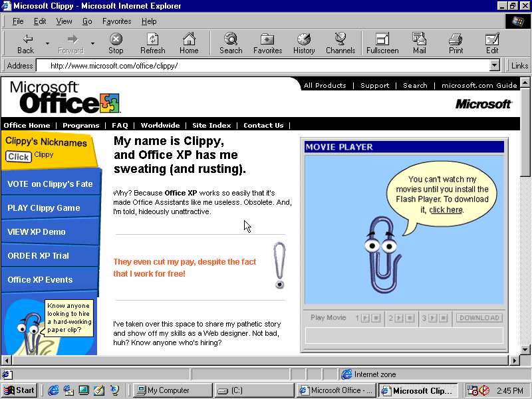Open the Worldwide navigation link
Image resolution: width=532 pixels, height=399 pixels.
point(160,125)
